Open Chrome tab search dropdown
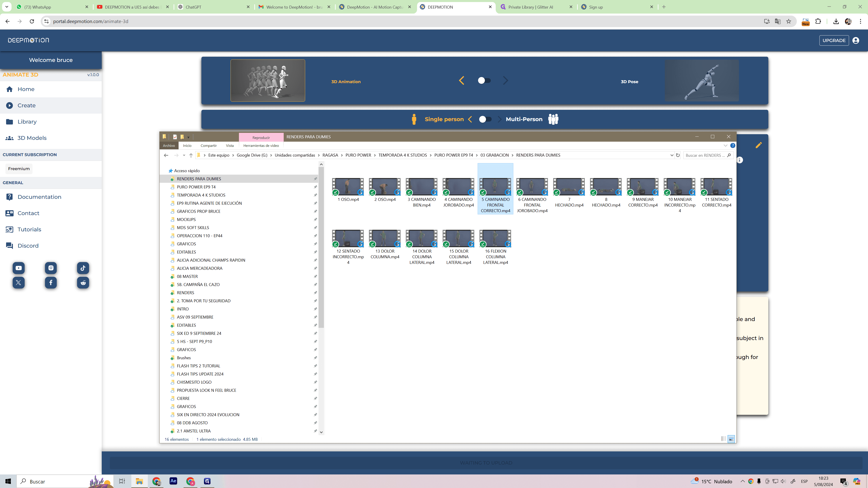The width and height of the screenshot is (868, 488). coord(7,7)
